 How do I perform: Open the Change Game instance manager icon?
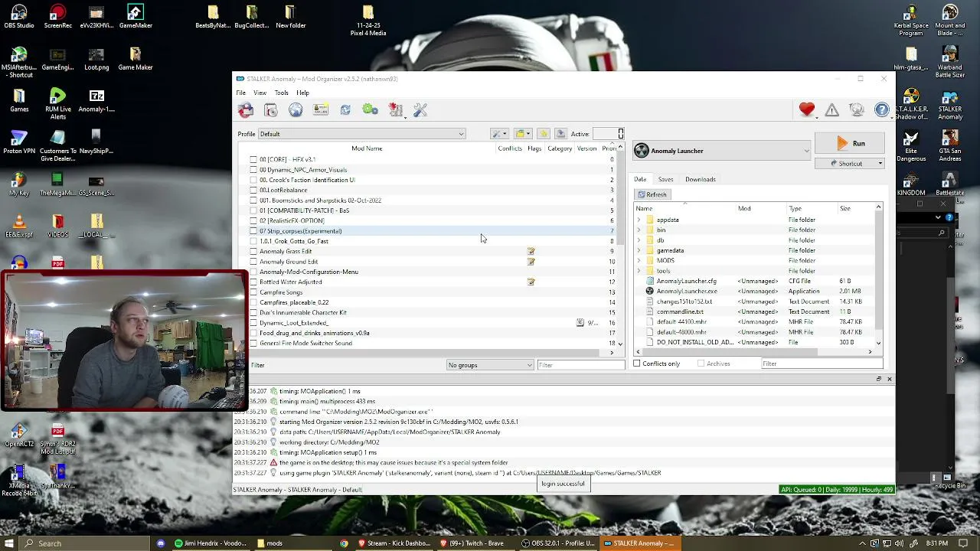[x=246, y=110]
